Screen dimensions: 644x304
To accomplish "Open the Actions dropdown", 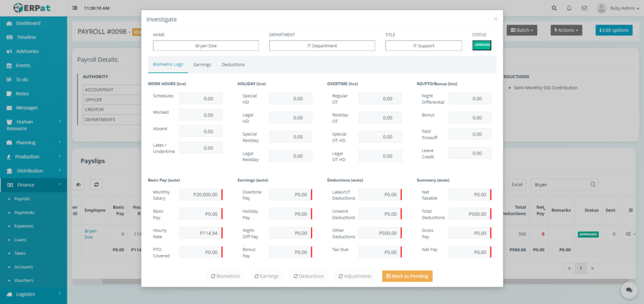I will pyautogui.click(x=570, y=30).
